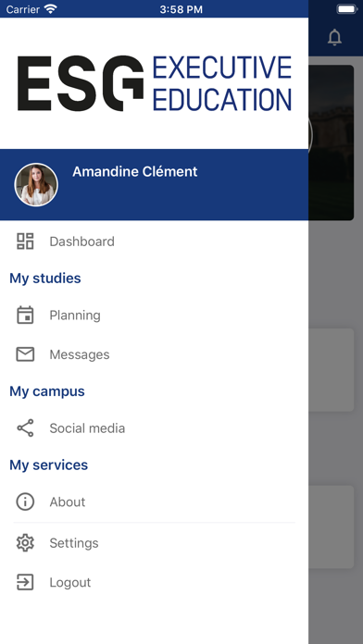Viewport: 363px width, 644px height.
Task: Select the Dashboard menu item
Action: 154,241
